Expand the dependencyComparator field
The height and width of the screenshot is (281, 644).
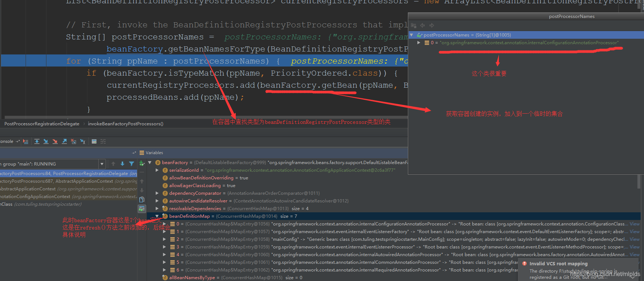click(157, 193)
